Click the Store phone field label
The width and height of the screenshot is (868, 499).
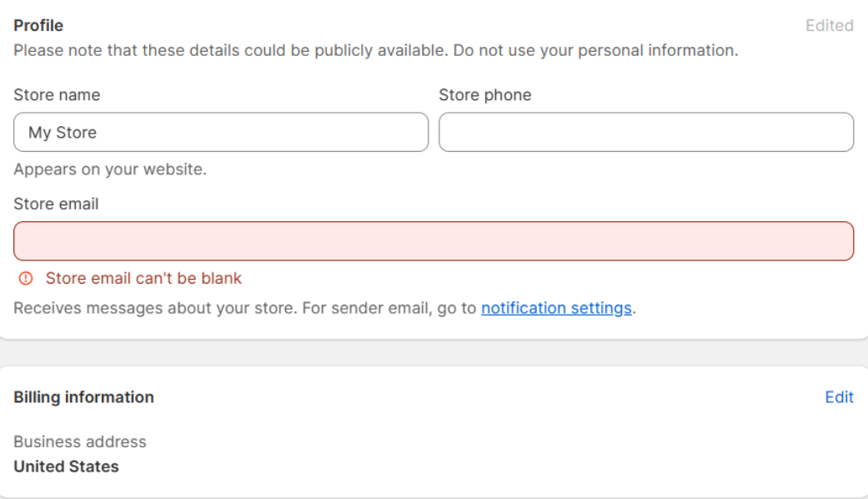[485, 94]
